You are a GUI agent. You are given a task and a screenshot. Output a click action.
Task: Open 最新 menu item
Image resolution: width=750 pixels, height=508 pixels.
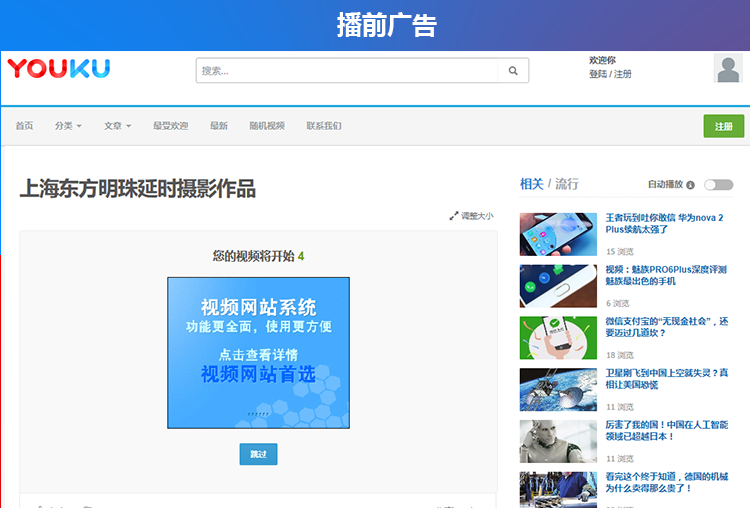[219, 126]
